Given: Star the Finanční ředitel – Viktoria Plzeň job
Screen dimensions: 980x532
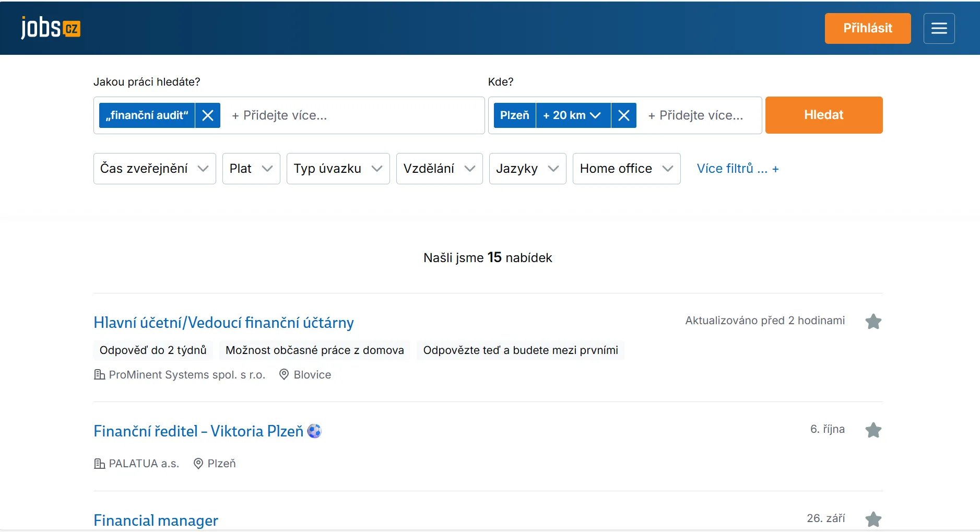Looking at the screenshot, I should (x=873, y=430).
